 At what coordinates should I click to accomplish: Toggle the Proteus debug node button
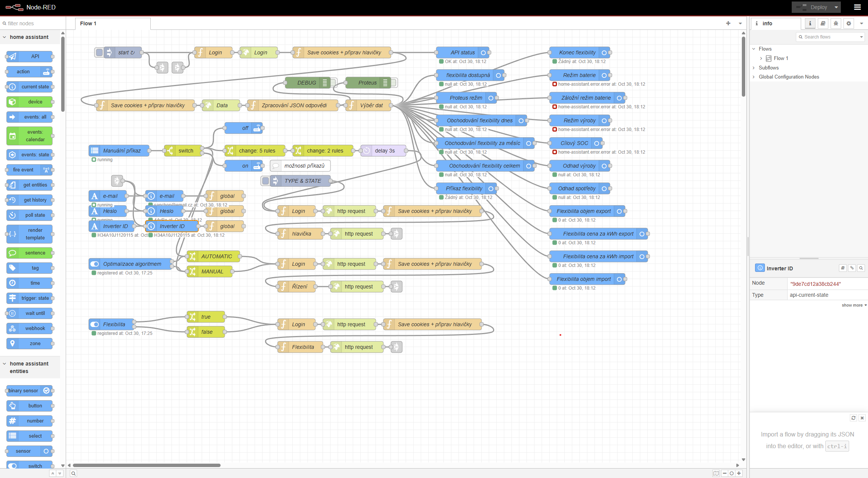coord(394,83)
